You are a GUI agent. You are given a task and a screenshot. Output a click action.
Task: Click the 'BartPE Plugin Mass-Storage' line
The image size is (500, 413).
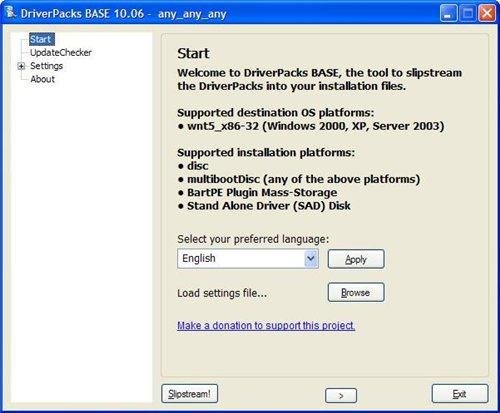(257, 192)
